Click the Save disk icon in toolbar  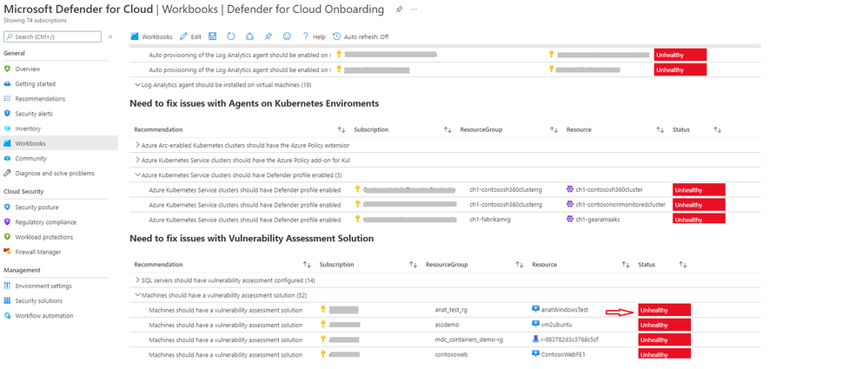pyautogui.click(x=212, y=36)
